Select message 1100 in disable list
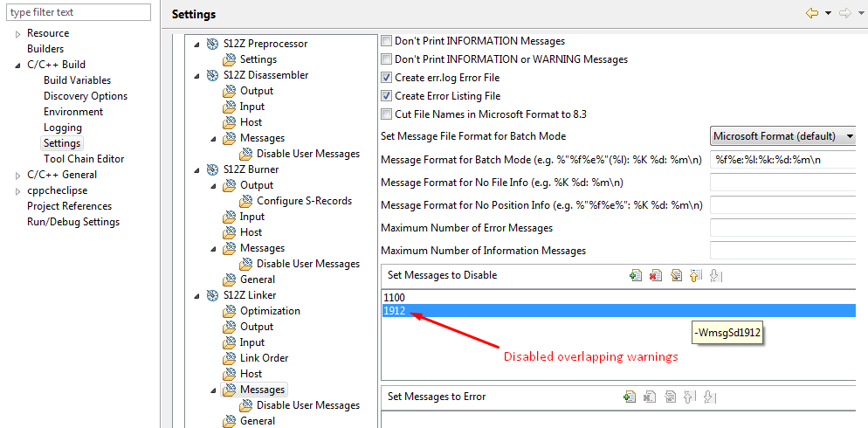868x428 pixels. (618, 298)
